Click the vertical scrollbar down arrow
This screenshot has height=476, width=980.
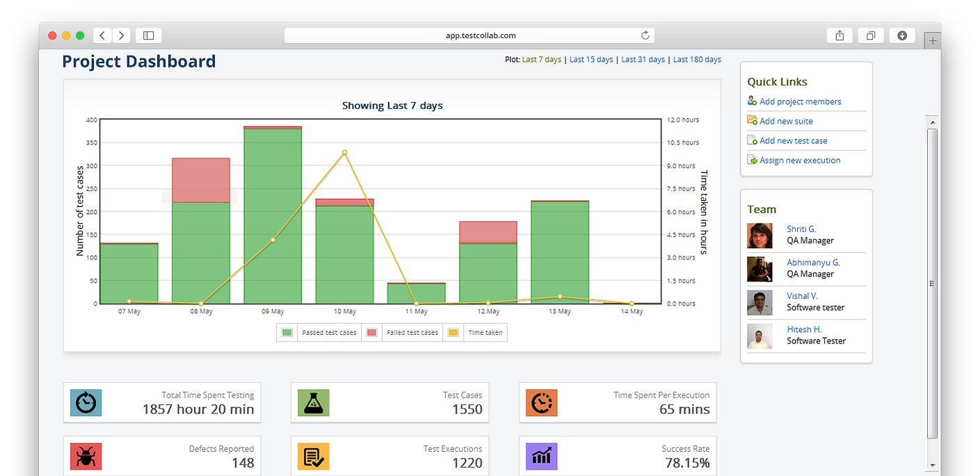[933, 465]
